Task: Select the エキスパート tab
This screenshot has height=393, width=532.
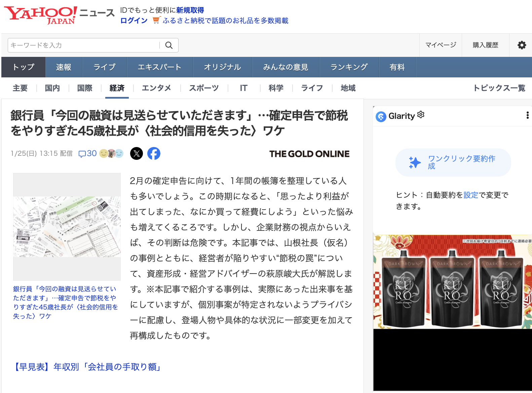Action: coord(159,67)
